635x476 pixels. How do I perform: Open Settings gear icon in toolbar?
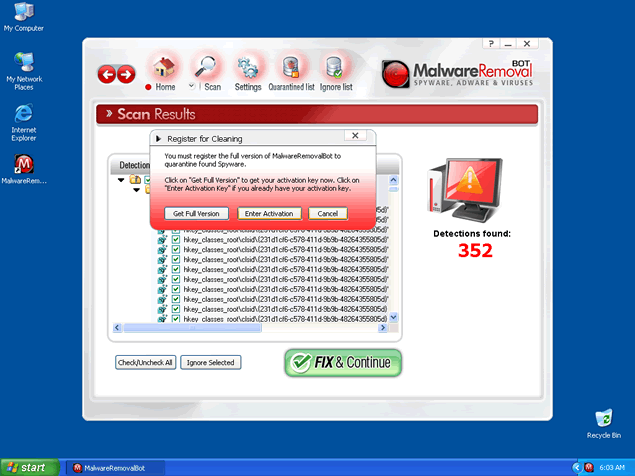(x=248, y=68)
